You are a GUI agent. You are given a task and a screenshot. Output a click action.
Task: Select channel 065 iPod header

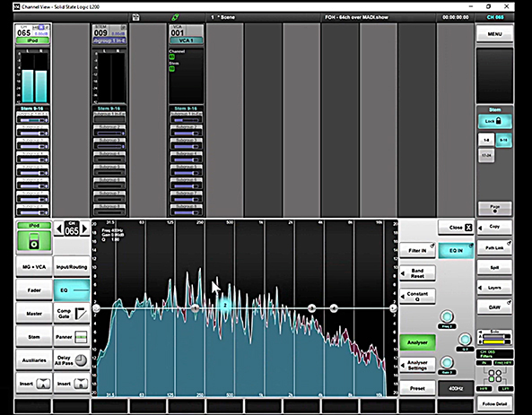click(x=33, y=34)
